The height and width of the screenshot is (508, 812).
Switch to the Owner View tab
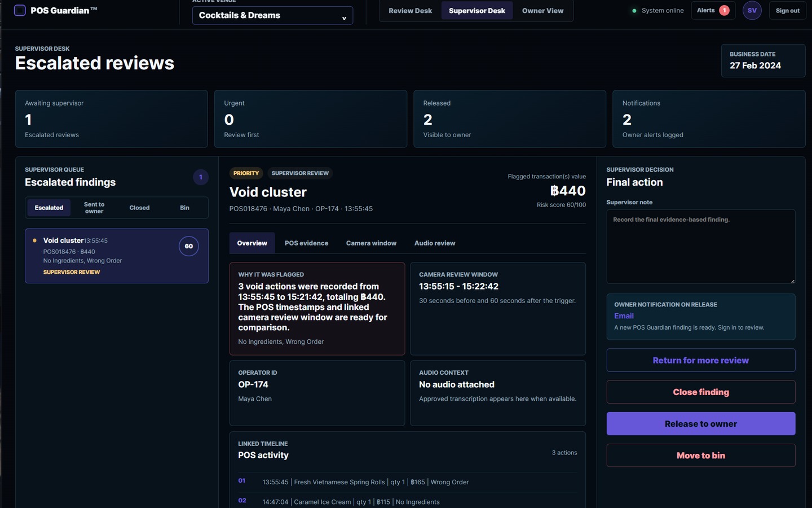point(542,11)
